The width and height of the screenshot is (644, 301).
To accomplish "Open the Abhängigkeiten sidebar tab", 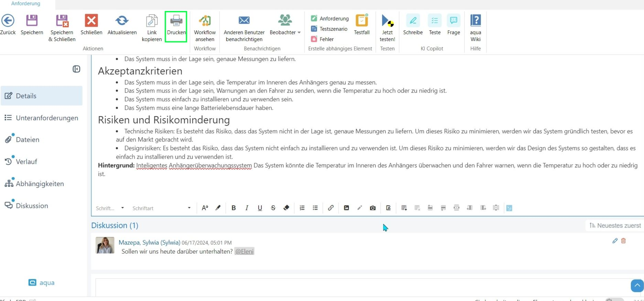I will pyautogui.click(x=40, y=184).
